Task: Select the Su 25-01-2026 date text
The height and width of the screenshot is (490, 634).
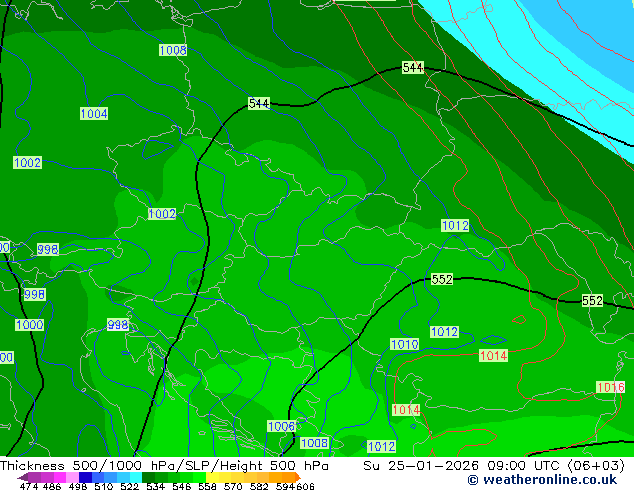Action: [x=421, y=466]
